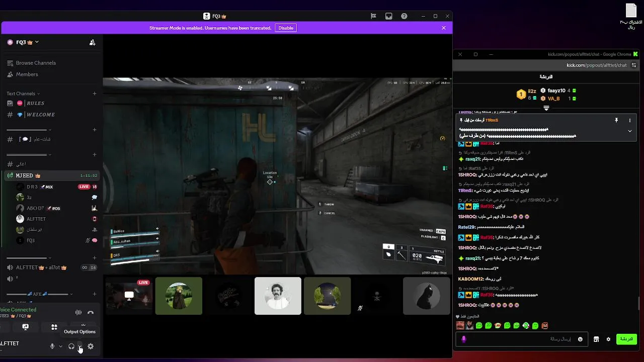
Task: Unpin message with pin icon
Action: pyautogui.click(x=616, y=121)
